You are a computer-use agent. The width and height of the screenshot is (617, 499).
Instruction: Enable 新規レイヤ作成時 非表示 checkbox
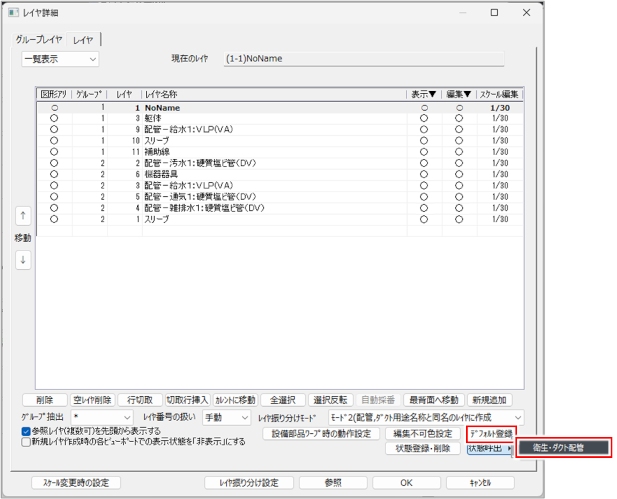point(25,441)
